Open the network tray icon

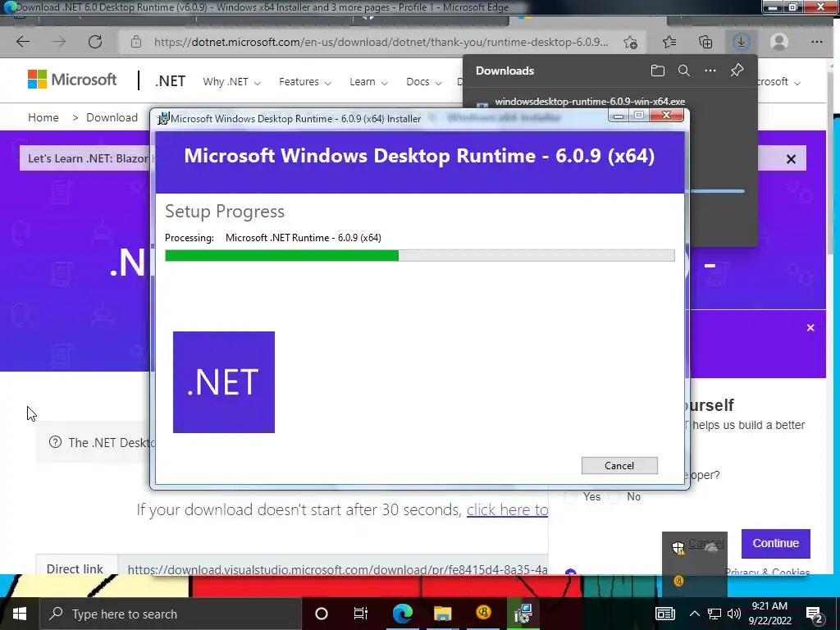coord(714,614)
